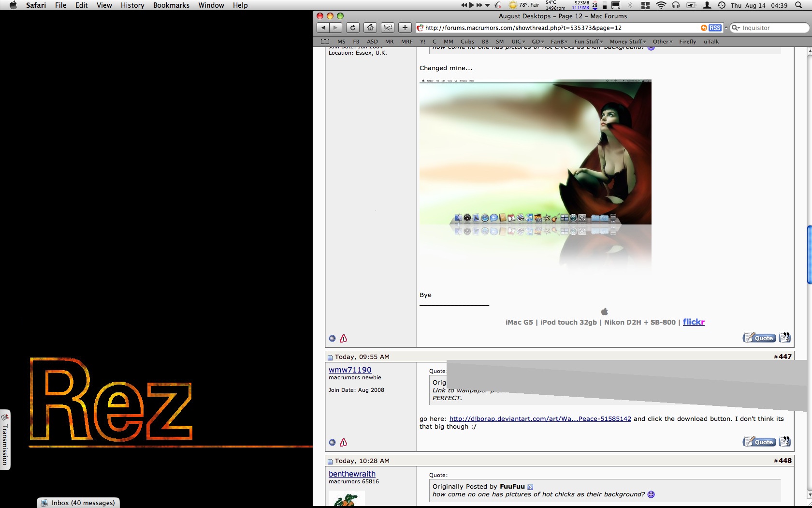Open the post #448 permalink
This screenshot has width=812, height=508.
pyautogui.click(x=785, y=461)
